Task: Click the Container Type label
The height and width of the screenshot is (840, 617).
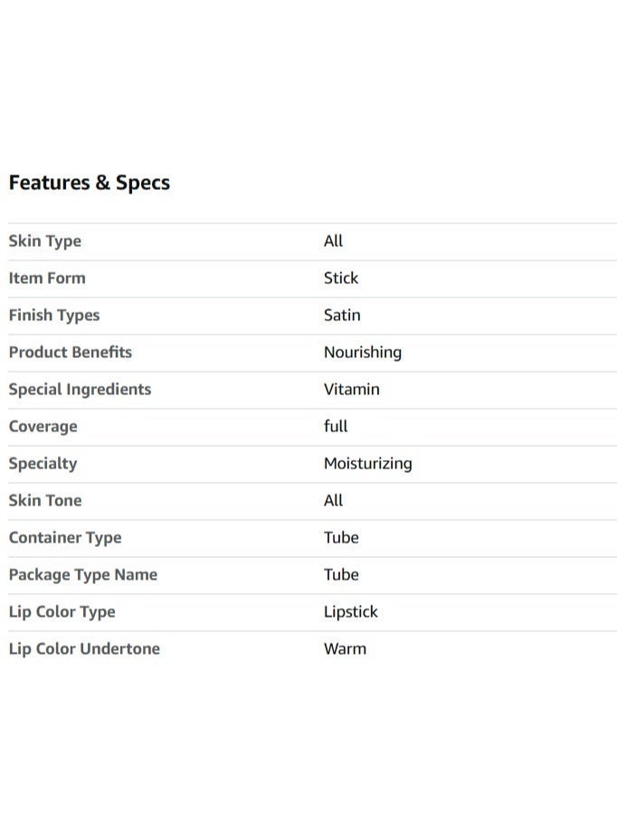Action: [65, 538]
